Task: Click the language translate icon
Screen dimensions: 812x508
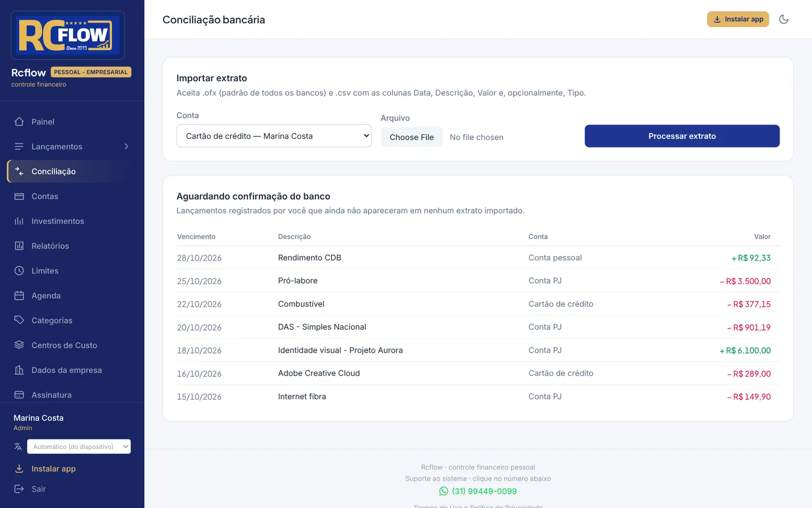Action: pyautogui.click(x=18, y=447)
